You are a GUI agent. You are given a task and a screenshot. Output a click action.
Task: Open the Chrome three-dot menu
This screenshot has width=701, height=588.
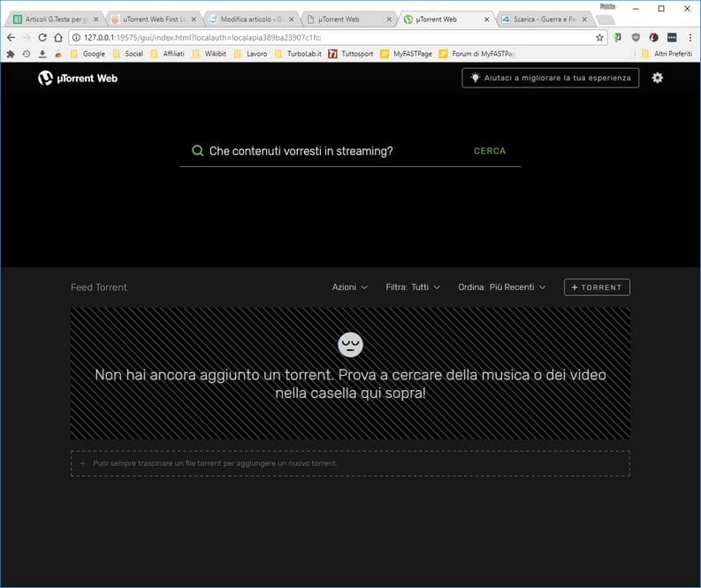click(x=690, y=37)
